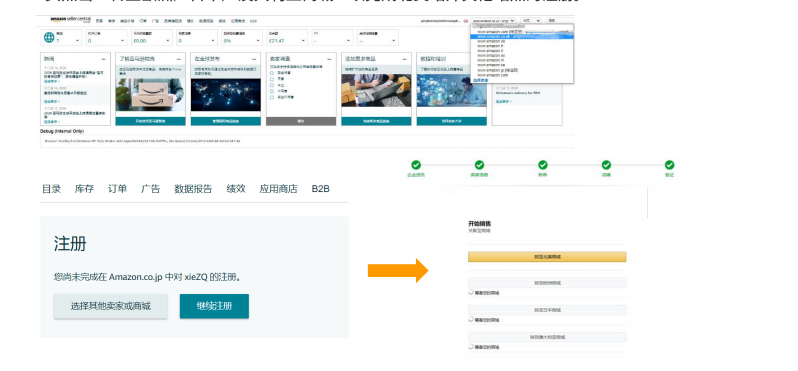Viewport: 798px width, 371px height.
Task: Choose highlighted www.amazon.co.uk in dropdown list
Action: (x=522, y=37)
